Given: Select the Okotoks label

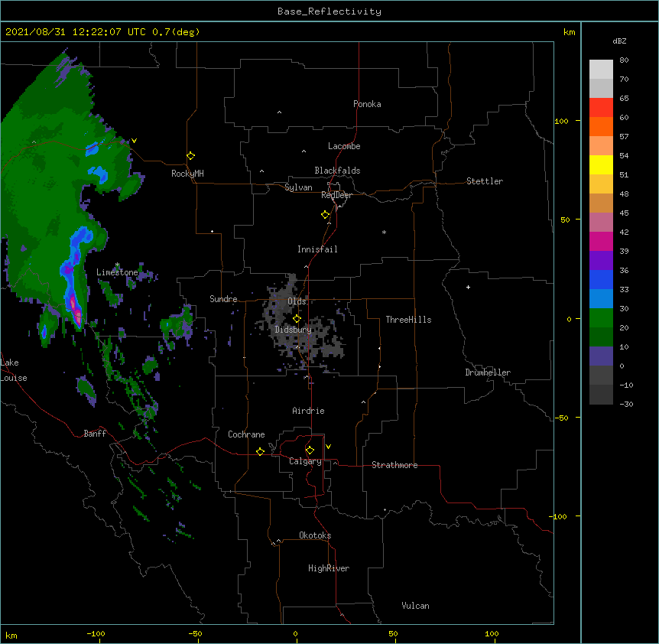Looking at the screenshot, I should 315,535.
